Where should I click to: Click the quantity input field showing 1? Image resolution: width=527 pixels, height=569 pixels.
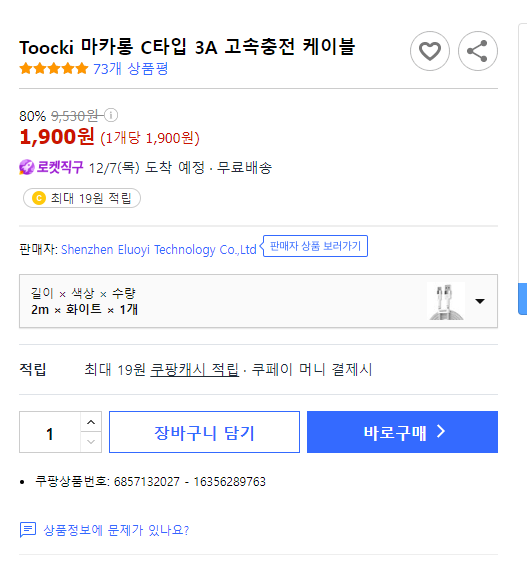click(50, 432)
